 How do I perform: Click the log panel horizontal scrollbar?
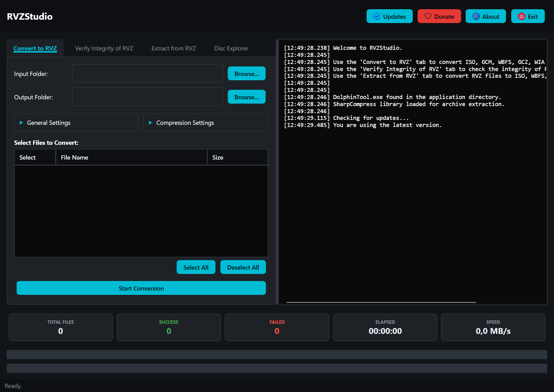(x=381, y=302)
